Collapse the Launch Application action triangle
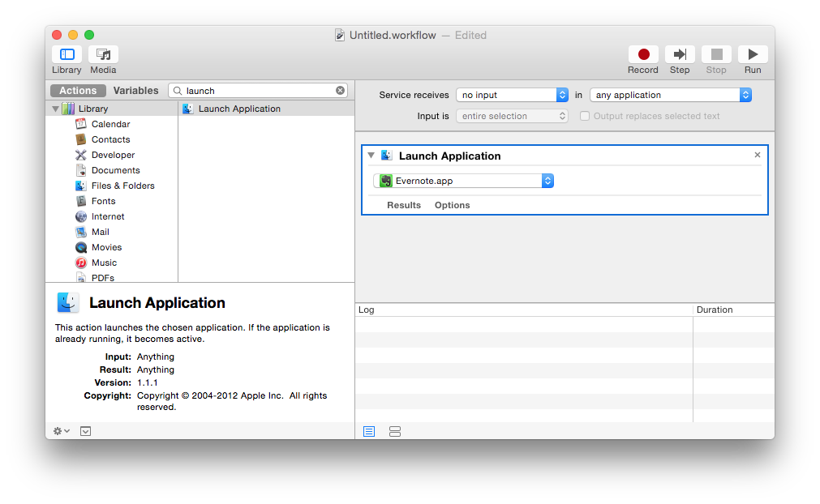 (x=371, y=155)
